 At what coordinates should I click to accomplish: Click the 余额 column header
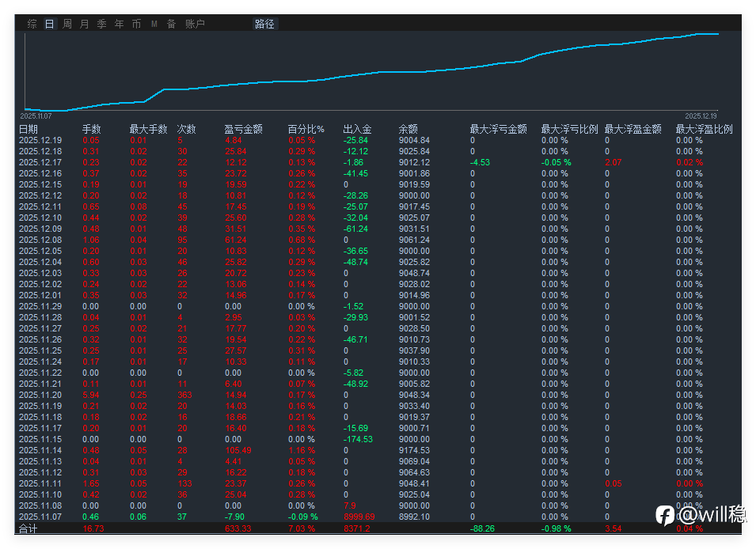pos(408,129)
